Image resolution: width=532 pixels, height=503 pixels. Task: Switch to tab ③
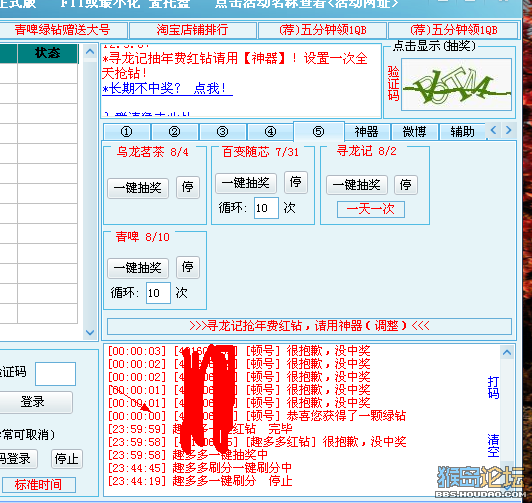[x=223, y=132]
